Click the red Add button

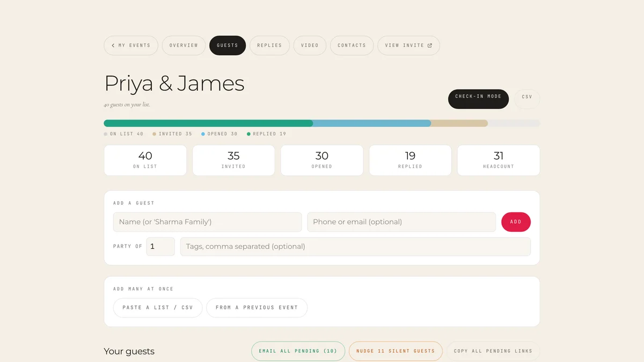coord(516,222)
